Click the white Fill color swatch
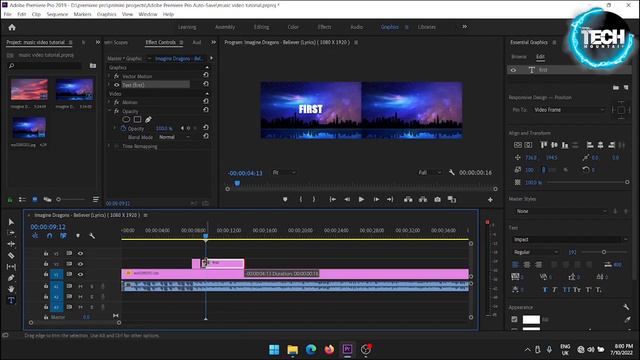 [x=531, y=319]
